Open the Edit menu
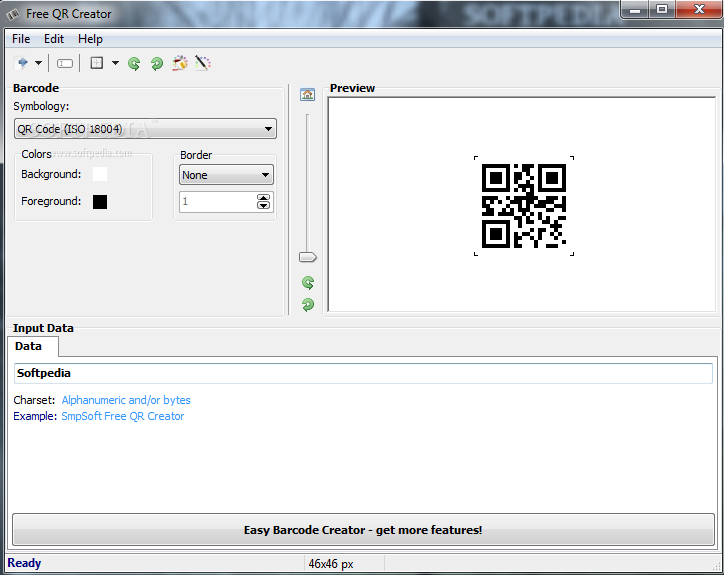The height and width of the screenshot is (575, 724). point(54,39)
